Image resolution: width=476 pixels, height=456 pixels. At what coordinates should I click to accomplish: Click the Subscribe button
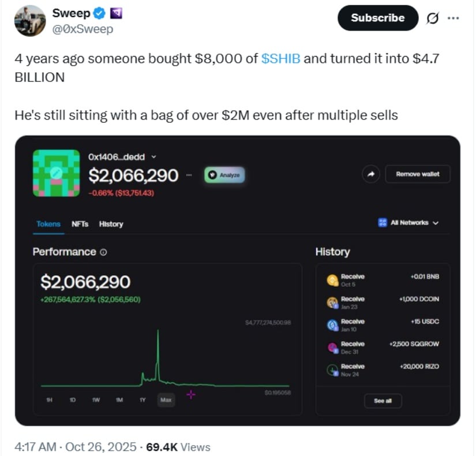pyautogui.click(x=378, y=18)
